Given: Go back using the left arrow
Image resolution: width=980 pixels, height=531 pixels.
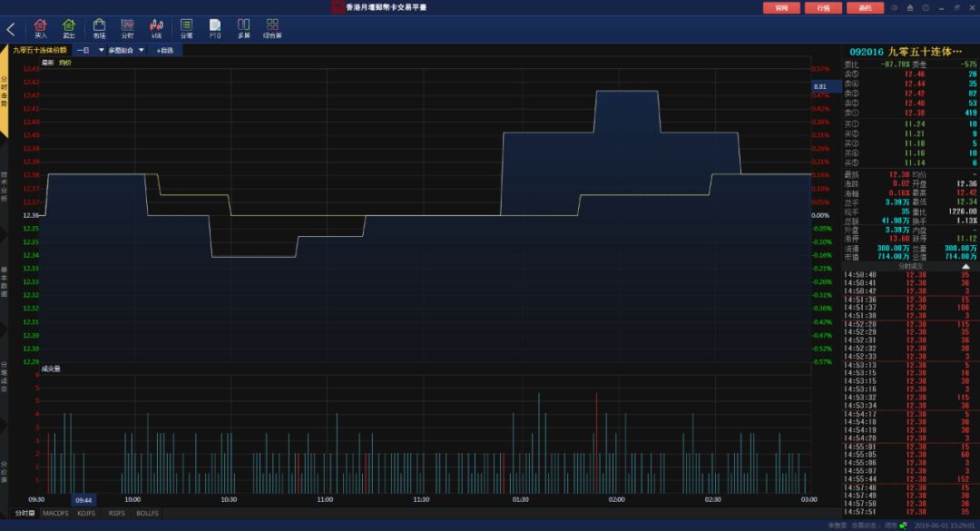Looking at the screenshot, I should tap(11, 29).
